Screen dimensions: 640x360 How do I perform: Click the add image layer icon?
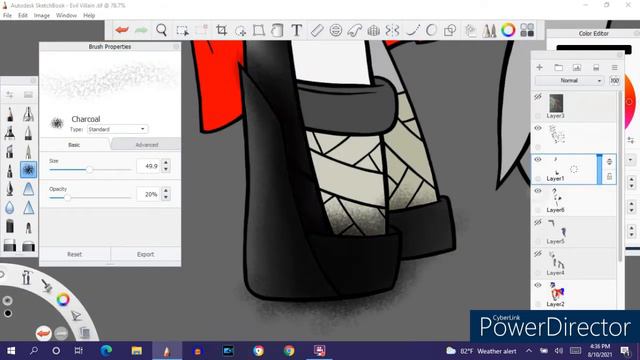(577, 67)
